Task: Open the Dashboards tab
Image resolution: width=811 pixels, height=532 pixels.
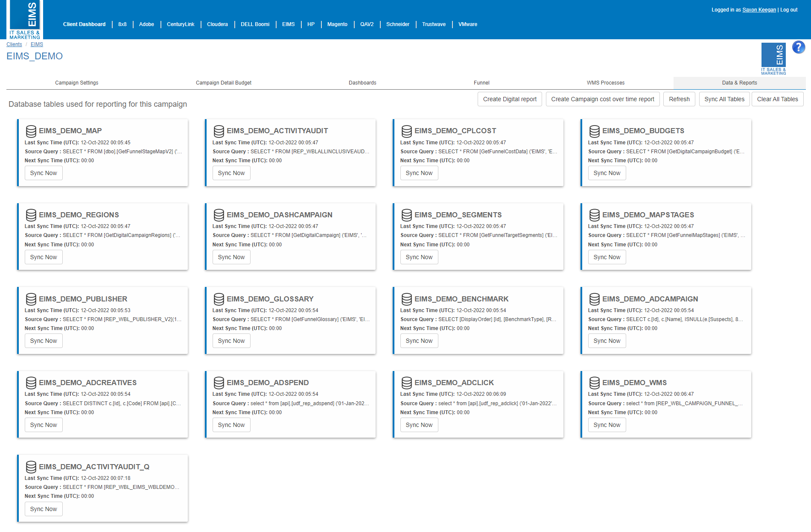Action: pyautogui.click(x=362, y=83)
